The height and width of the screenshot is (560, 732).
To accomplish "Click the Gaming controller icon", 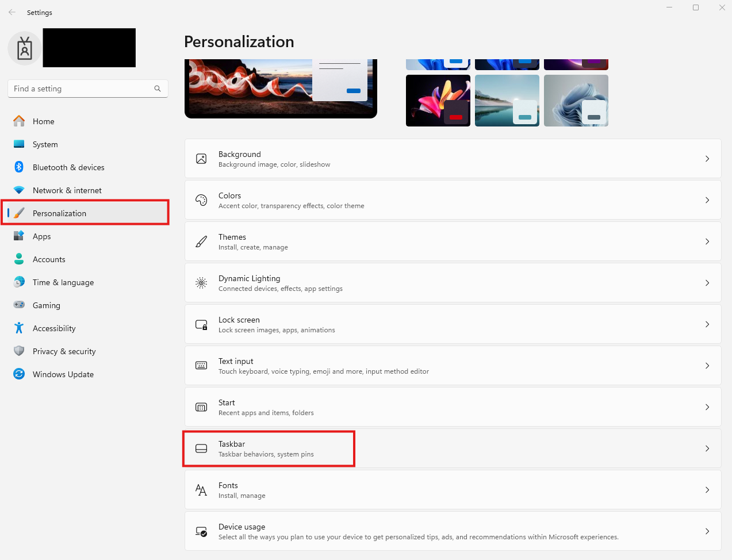I will 19,305.
